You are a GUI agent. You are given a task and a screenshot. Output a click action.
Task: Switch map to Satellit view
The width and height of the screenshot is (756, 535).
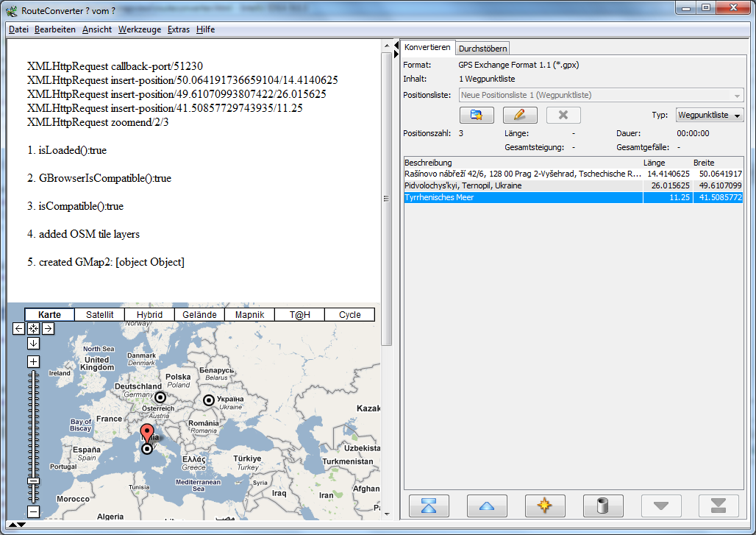pyautogui.click(x=100, y=315)
